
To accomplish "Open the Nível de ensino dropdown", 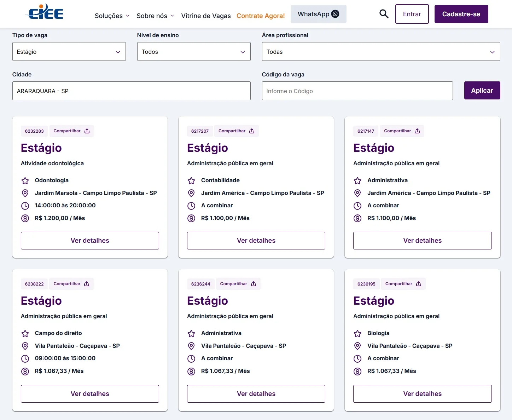I will (194, 52).
